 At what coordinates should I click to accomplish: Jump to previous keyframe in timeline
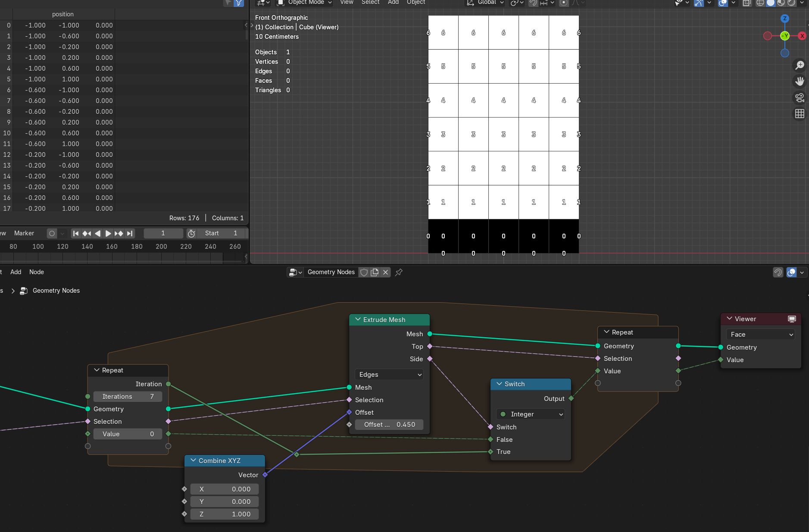click(x=87, y=233)
